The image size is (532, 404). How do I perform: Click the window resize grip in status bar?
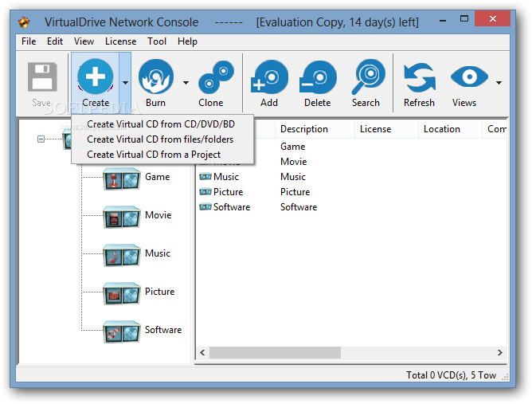point(505,377)
